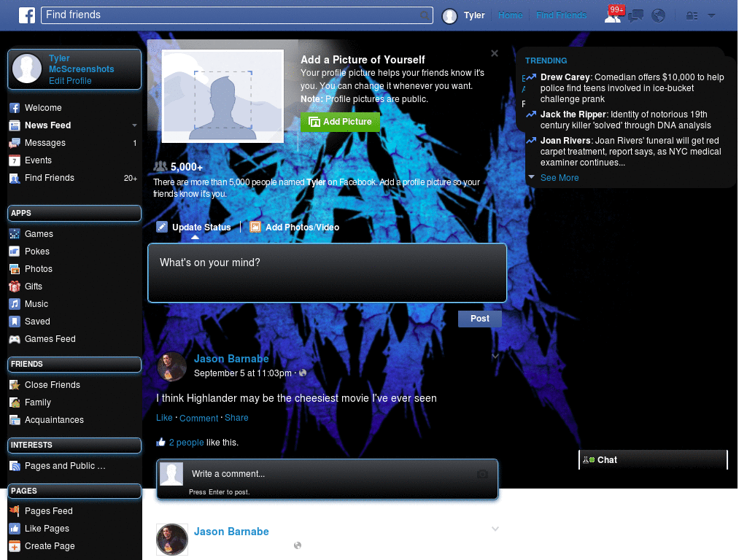The height and width of the screenshot is (560, 747).
Task: Click the Family list icon
Action: point(15,402)
